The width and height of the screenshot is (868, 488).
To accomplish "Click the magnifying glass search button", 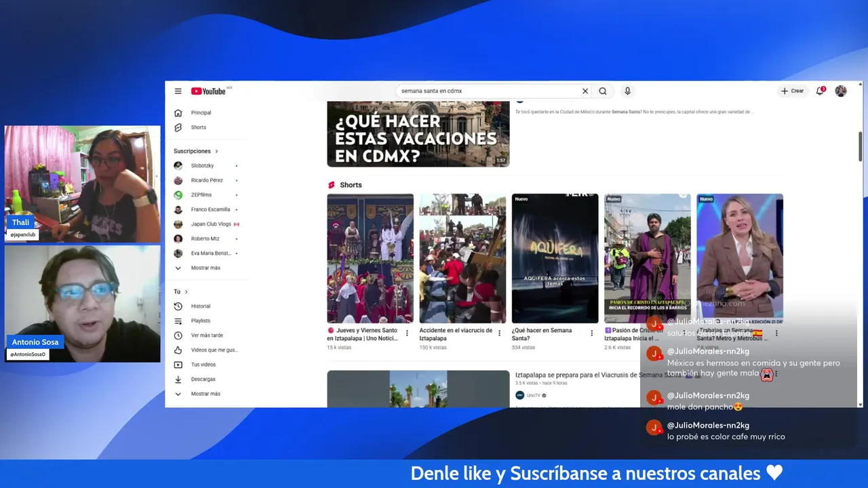I will point(603,91).
